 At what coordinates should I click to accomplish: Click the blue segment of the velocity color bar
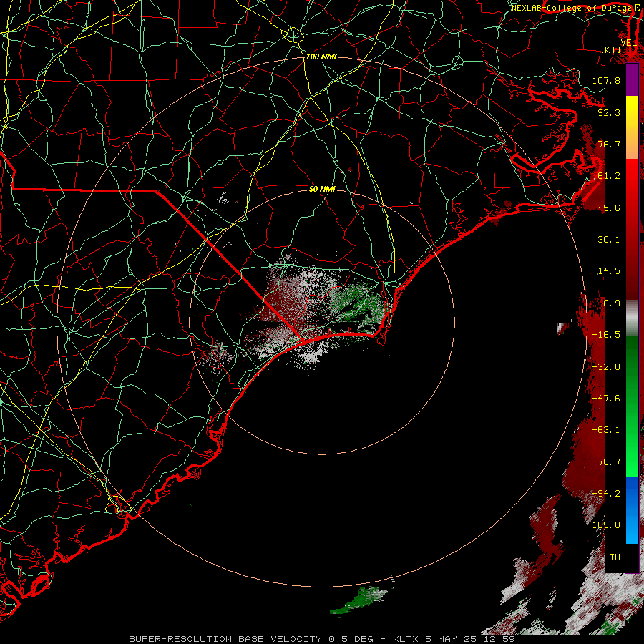click(632, 510)
